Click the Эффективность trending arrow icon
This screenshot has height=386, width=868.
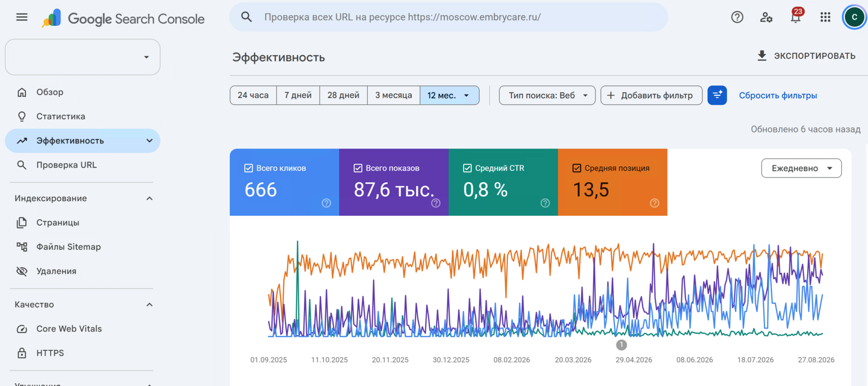[22, 141]
